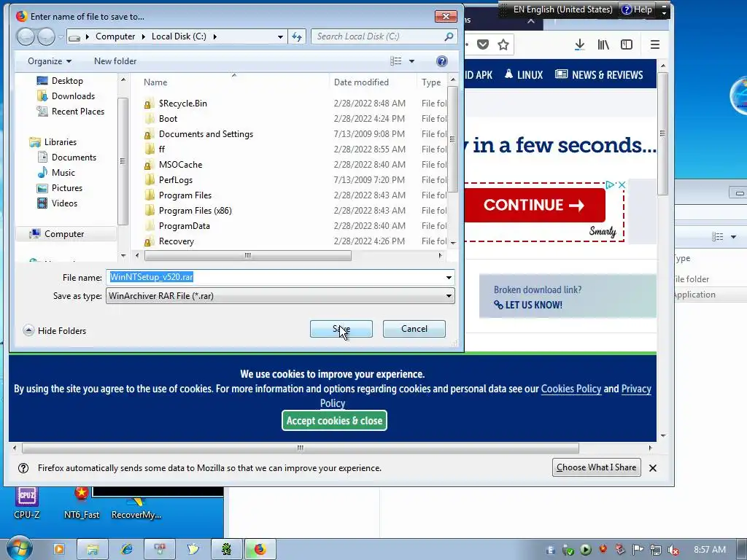747x560 pixels.
Task: Click the Save button
Action: (341, 329)
